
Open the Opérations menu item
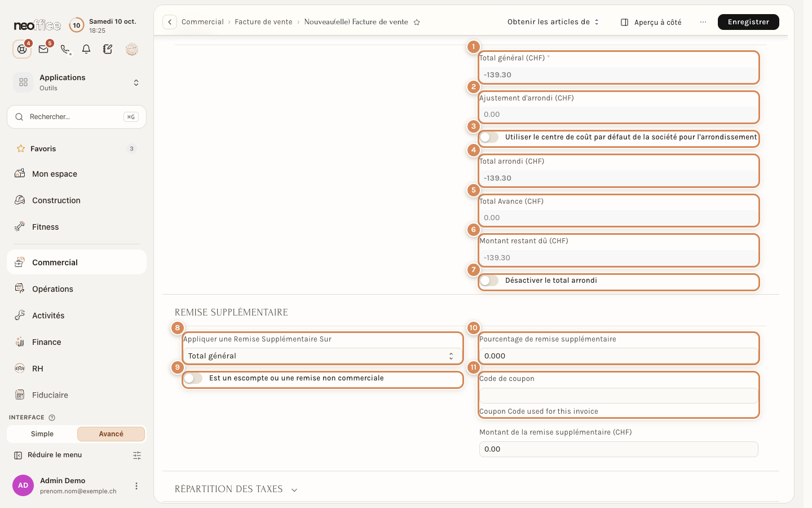pos(77,289)
